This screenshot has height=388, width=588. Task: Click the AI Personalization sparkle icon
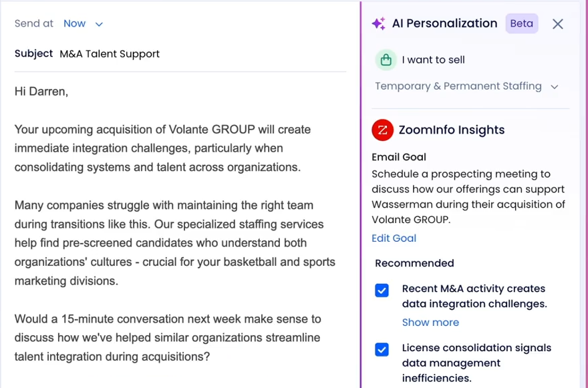point(379,23)
